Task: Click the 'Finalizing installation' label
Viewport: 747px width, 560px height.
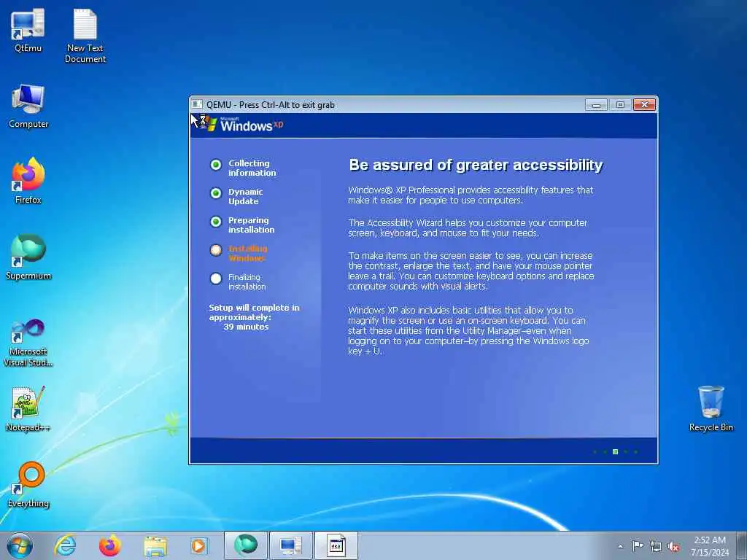Action: tap(247, 282)
